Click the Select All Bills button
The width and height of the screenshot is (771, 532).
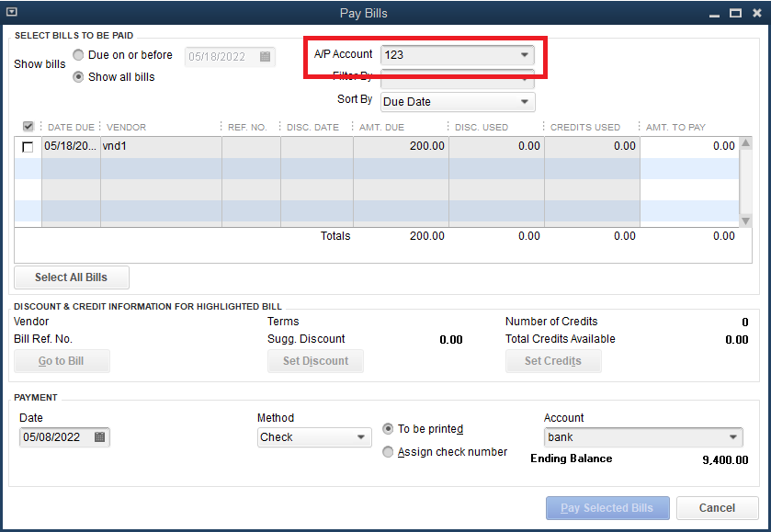point(72,277)
